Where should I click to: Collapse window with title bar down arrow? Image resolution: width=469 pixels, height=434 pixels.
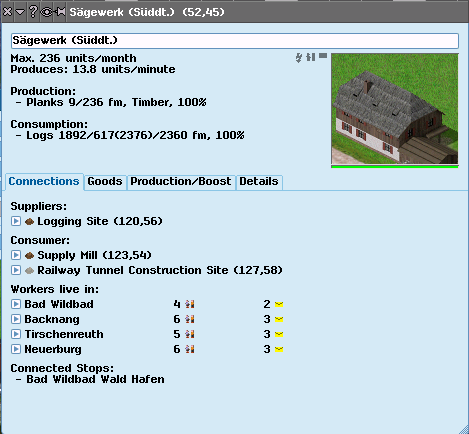coord(20,12)
